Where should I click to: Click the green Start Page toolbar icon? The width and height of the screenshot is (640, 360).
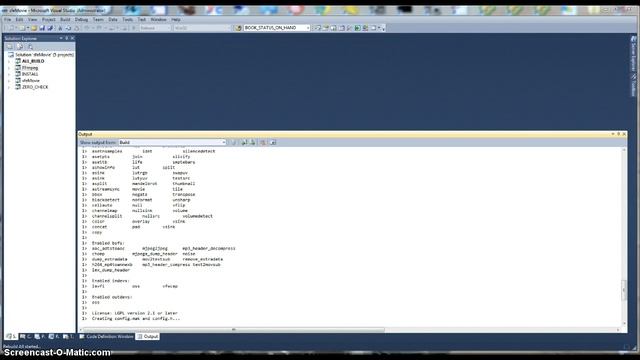358,28
